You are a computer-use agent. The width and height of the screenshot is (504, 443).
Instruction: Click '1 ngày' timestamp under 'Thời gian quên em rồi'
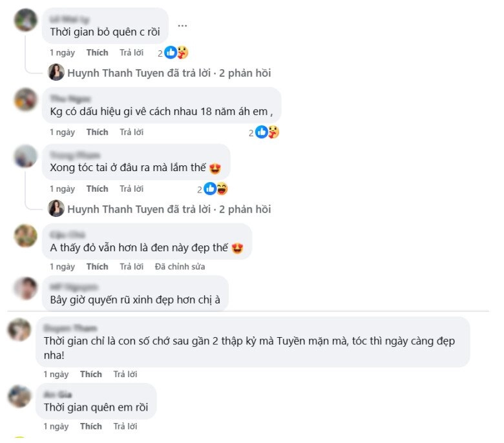(x=56, y=426)
